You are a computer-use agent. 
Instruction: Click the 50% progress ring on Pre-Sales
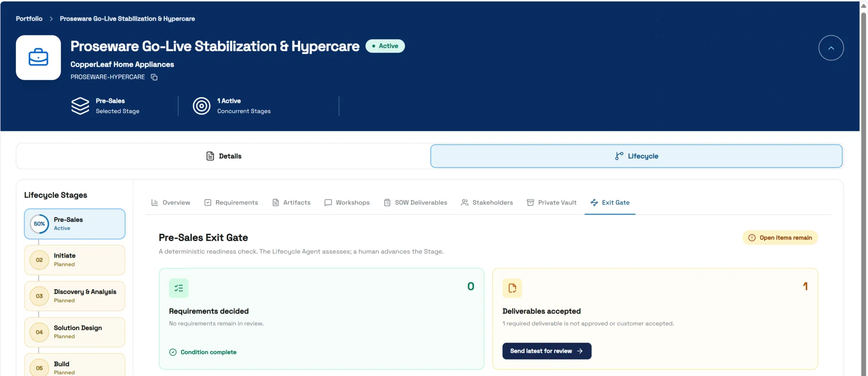pos(39,224)
